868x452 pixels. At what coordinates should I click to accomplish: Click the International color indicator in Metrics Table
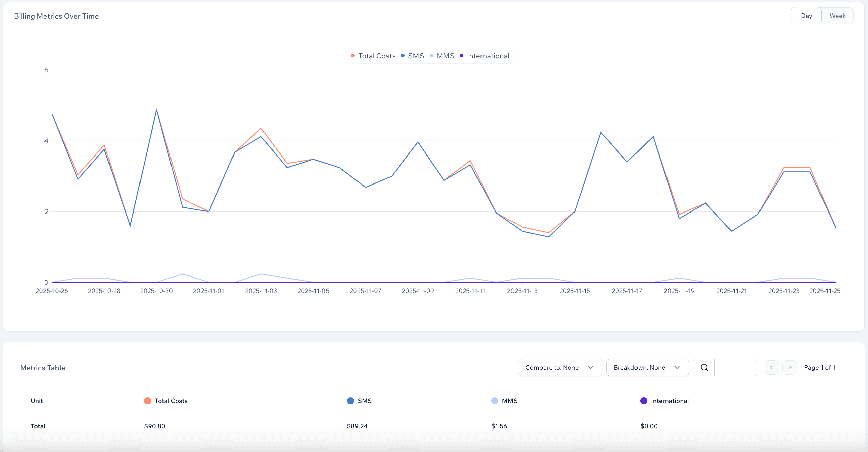point(644,401)
